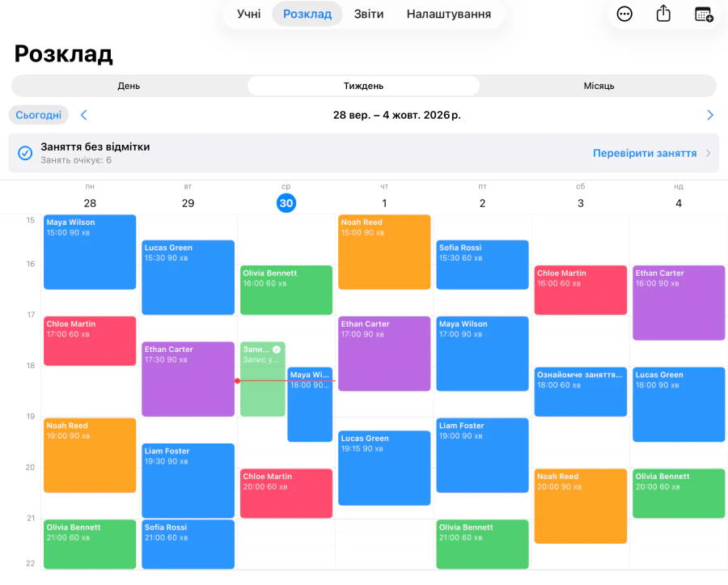The height and width of the screenshot is (585, 728).
Task: Open the Заняття без відмітки banner
Action: (x=363, y=153)
